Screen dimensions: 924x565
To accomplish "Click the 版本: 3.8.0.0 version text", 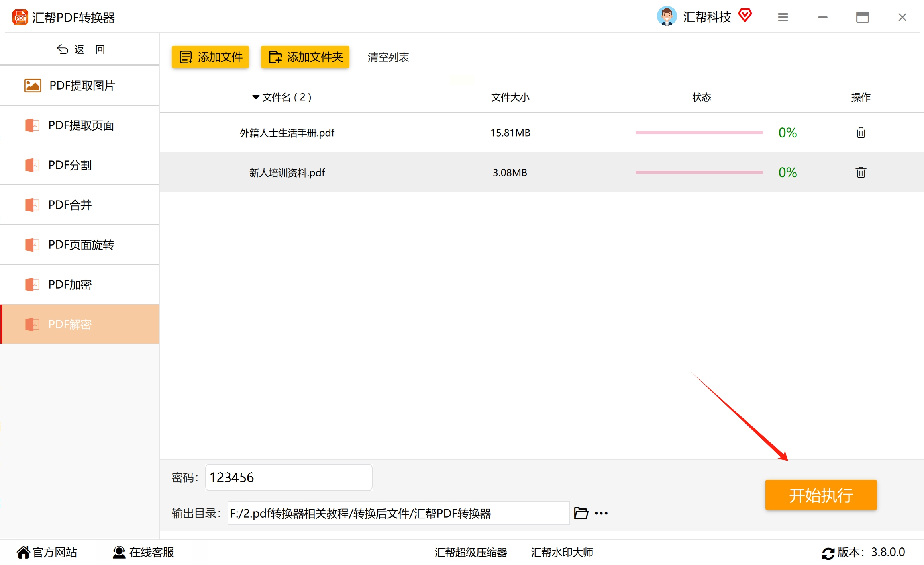I will (871, 552).
